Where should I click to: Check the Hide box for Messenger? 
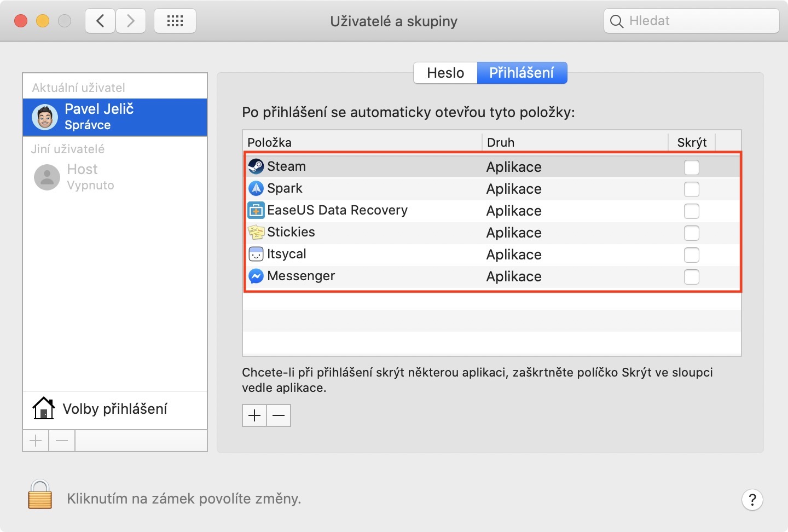tap(692, 276)
